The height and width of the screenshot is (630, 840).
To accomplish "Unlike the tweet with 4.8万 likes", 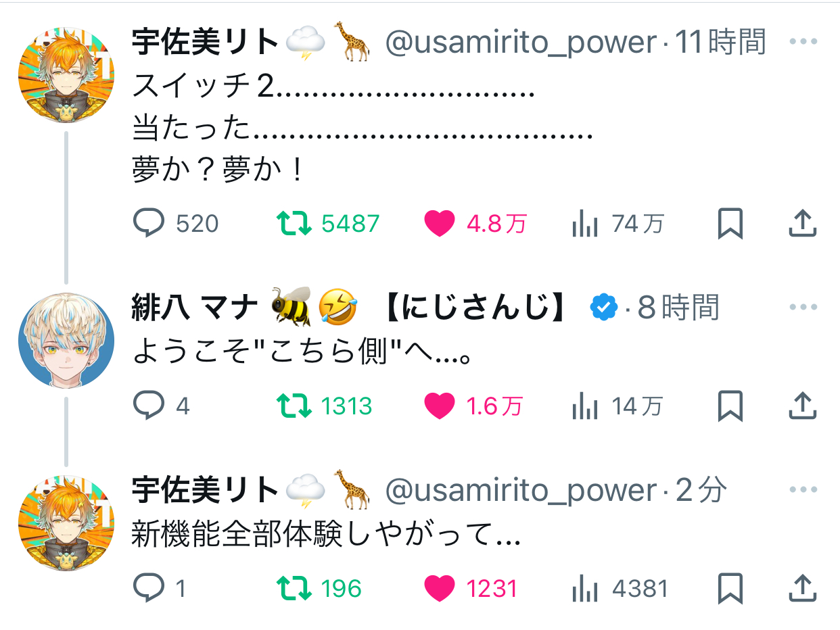I will pos(440,223).
